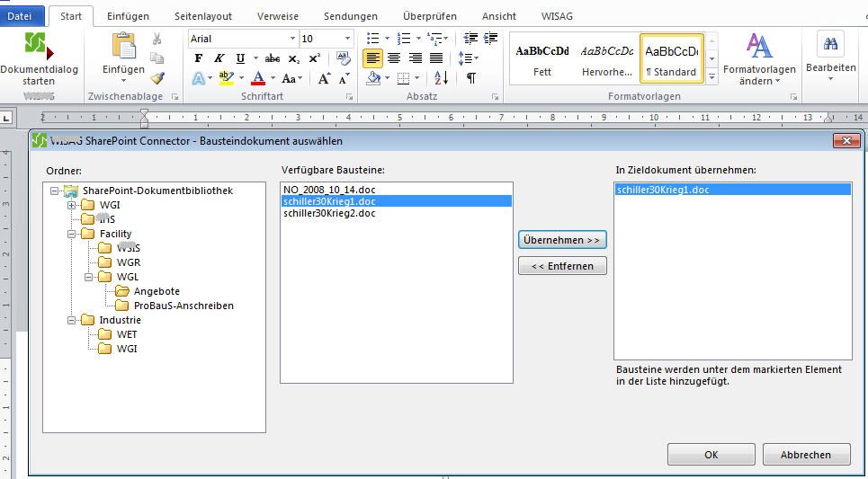Image resolution: width=868 pixels, height=479 pixels.
Task: Collapse the Facility folder in tree
Action: [x=72, y=234]
